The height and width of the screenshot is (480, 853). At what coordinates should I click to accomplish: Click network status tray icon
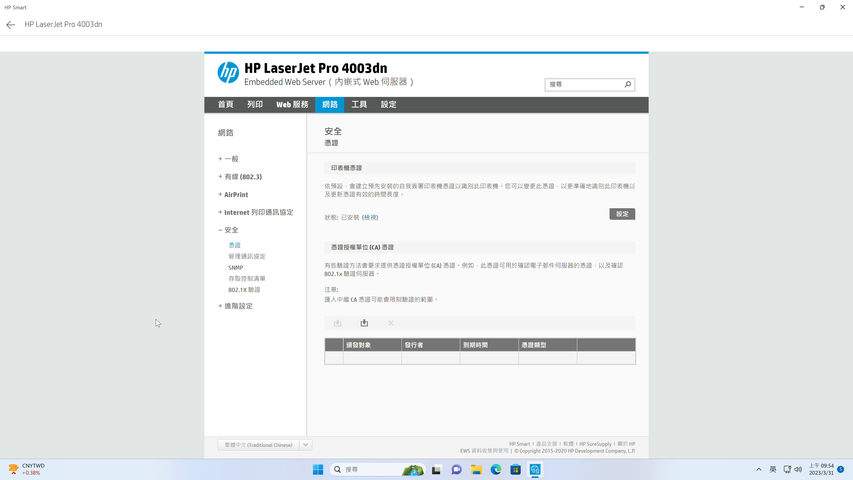787,470
